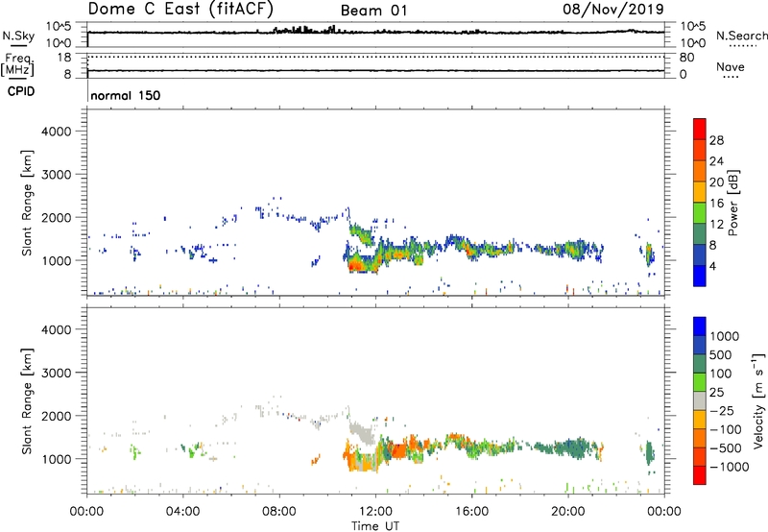The image size is (768, 532).
Task: Select the bright blue bottom Power color segment
Action: click(700, 276)
